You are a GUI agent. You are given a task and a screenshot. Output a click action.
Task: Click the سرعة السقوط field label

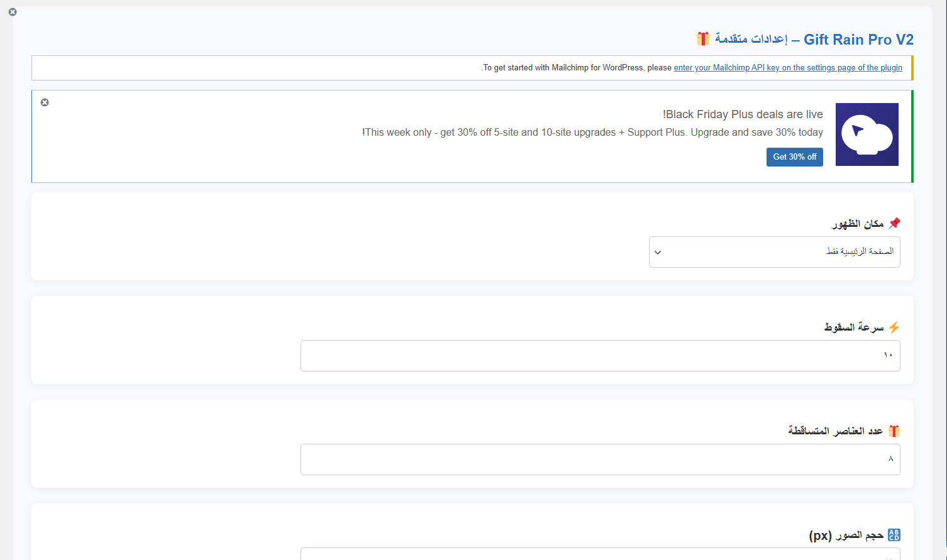(853, 327)
